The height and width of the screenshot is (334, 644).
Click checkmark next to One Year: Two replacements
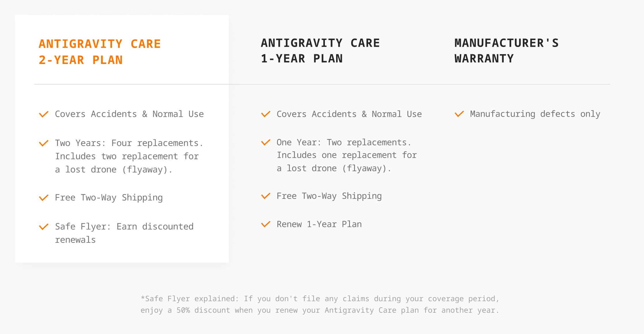(266, 142)
